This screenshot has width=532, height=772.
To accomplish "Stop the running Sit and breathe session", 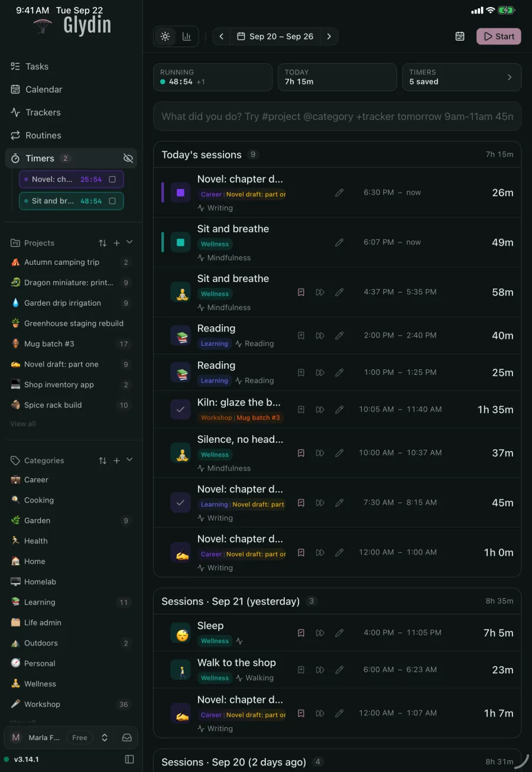I will tap(180, 242).
